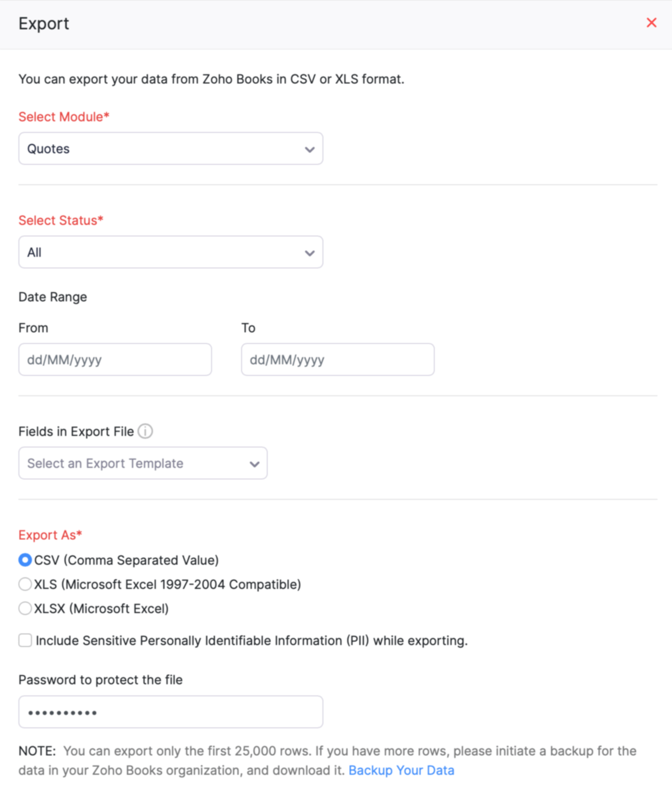Click the Export dialog title
The image size is (672, 790).
44,23
